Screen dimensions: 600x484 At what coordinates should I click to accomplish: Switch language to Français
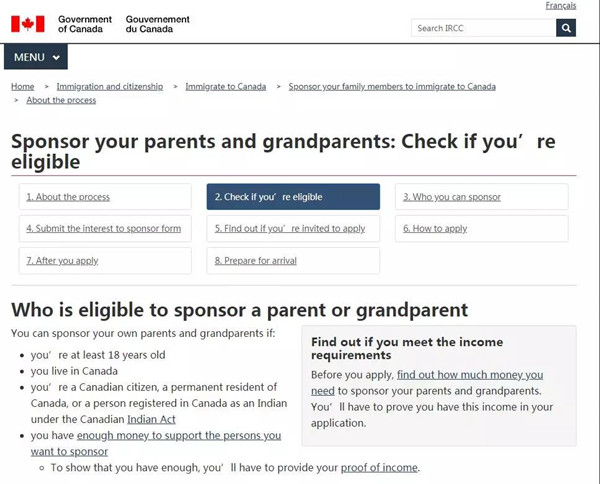pyautogui.click(x=561, y=5)
